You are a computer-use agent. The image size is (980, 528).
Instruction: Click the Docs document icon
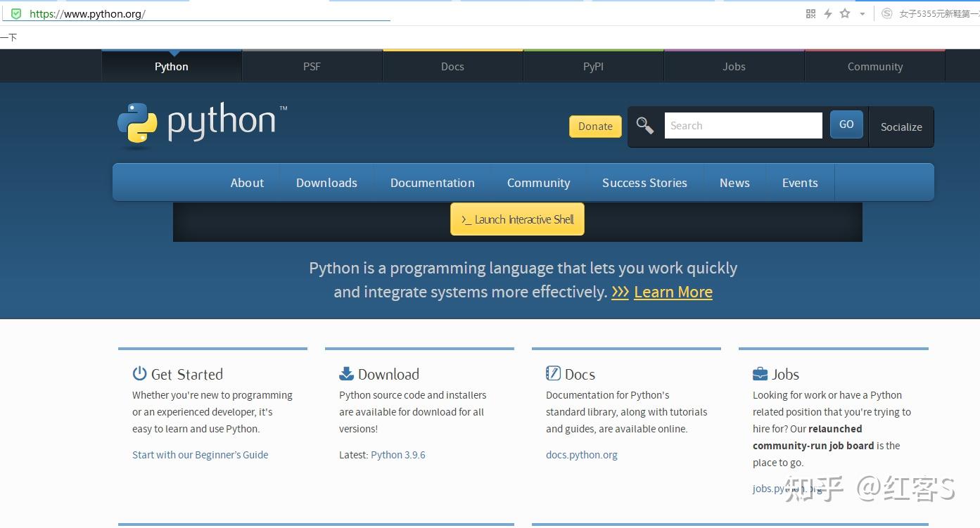click(553, 373)
